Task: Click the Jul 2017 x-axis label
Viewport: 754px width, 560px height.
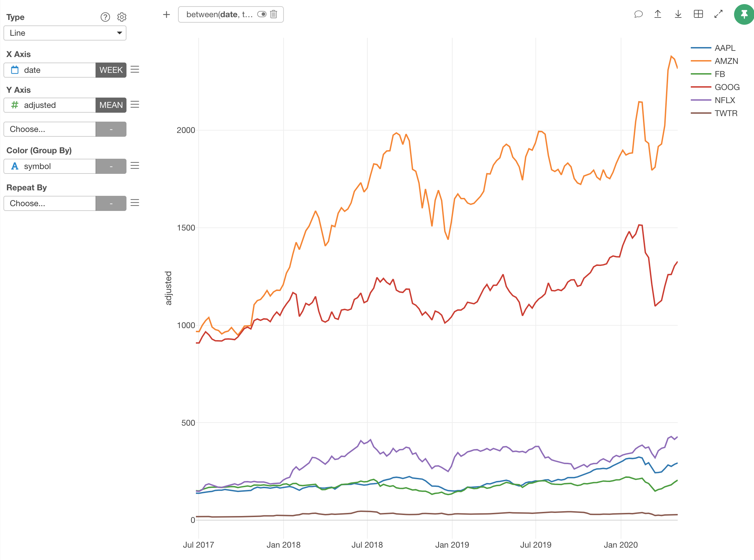Action: 198,545
